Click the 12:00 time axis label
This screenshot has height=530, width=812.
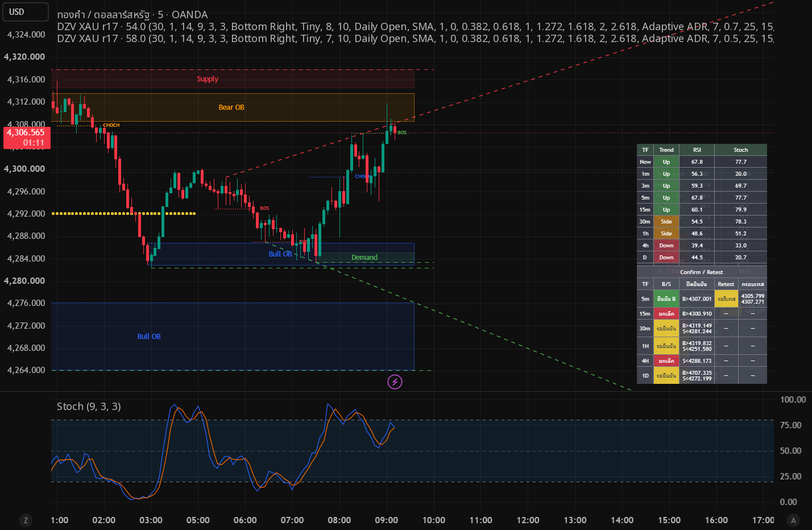[528, 520]
